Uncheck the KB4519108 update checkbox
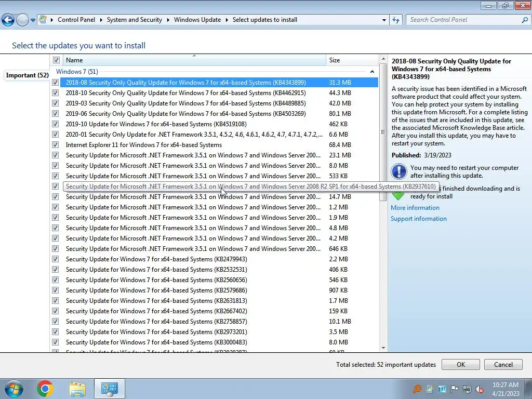 [x=55, y=124]
